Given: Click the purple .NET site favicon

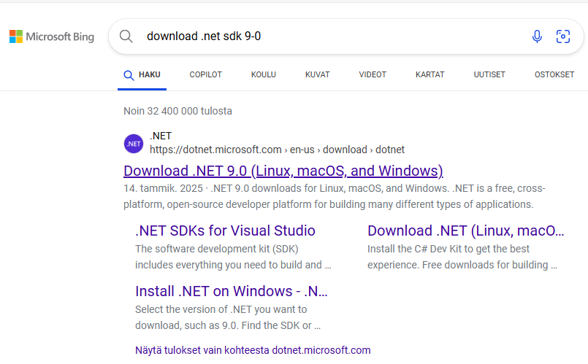Looking at the screenshot, I should pyautogui.click(x=134, y=144).
